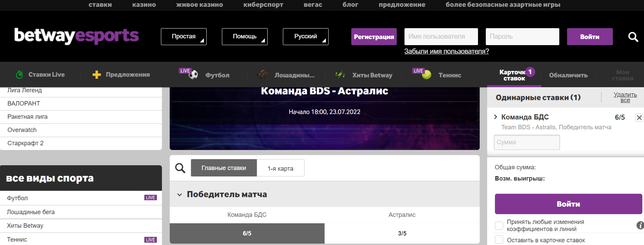
Task: Click Ставки Live label in nav bar
Action: pyautogui.click(x=46, y=75)
